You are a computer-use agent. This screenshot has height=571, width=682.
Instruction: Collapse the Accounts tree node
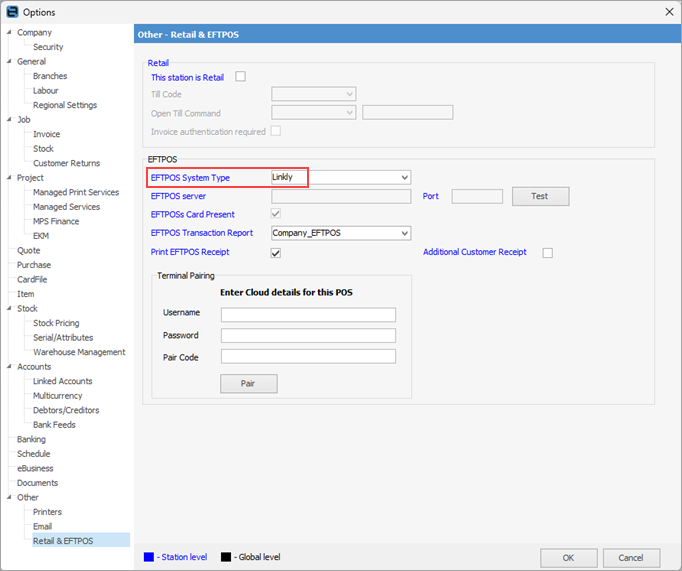coord(9,367)
